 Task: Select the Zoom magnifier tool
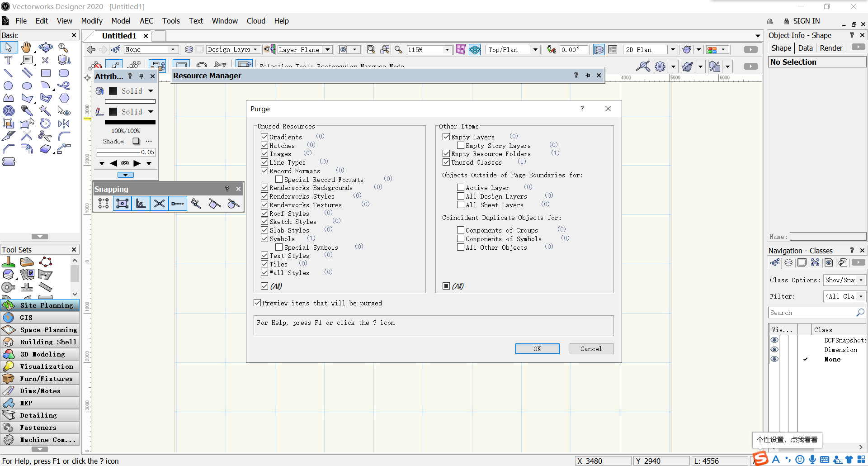[63, 47]
